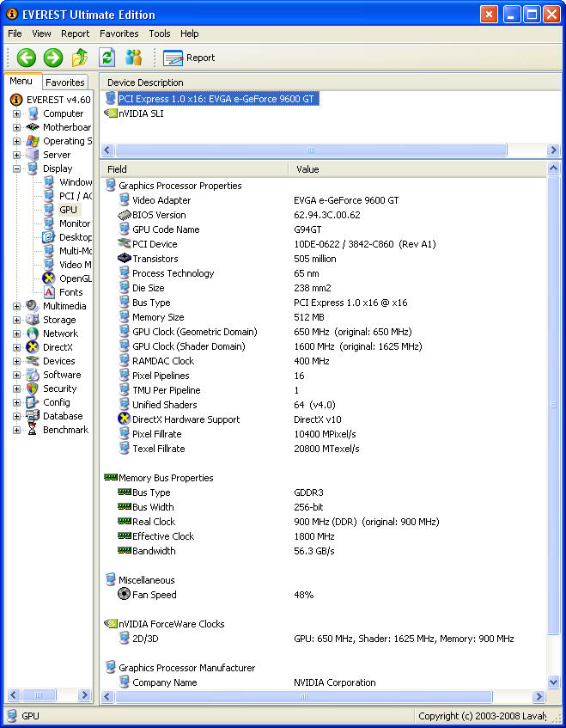Click the right arrow of the sidebar tree scrollbar

84,695
